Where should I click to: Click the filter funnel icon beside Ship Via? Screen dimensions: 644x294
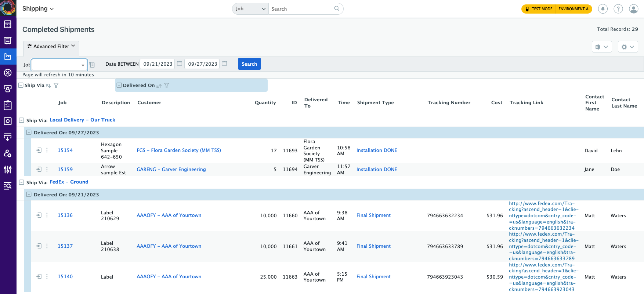coord(56,86)
